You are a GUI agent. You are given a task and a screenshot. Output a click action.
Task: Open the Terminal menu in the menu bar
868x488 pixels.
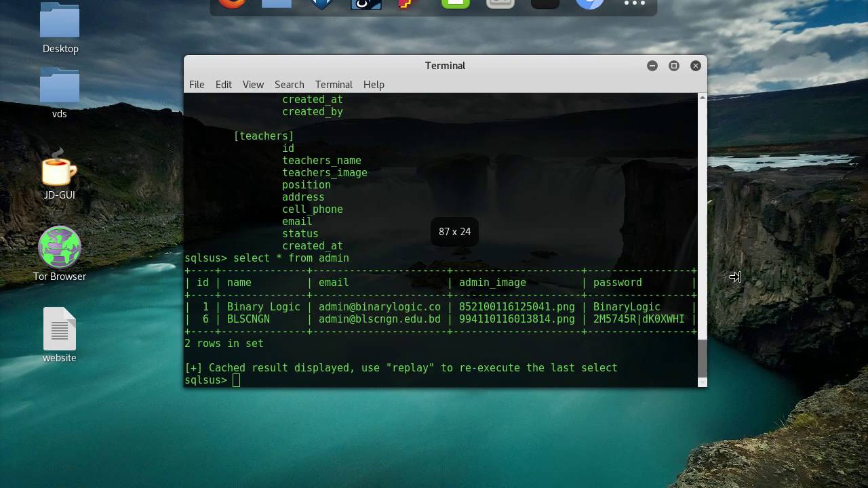(333, 84)
